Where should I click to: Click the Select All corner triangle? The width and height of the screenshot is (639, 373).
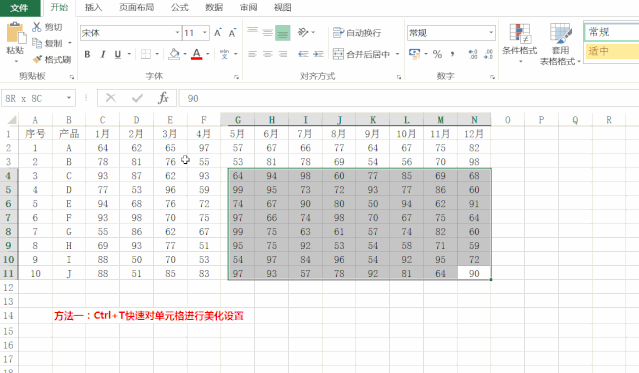coord(12,120)
